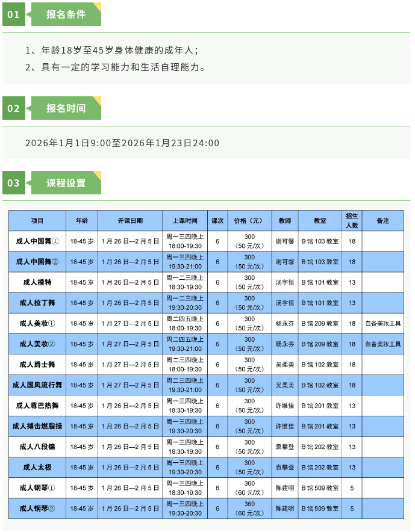
Task: Click the 价格（元） column header
Action: click(x=249, y=221)
